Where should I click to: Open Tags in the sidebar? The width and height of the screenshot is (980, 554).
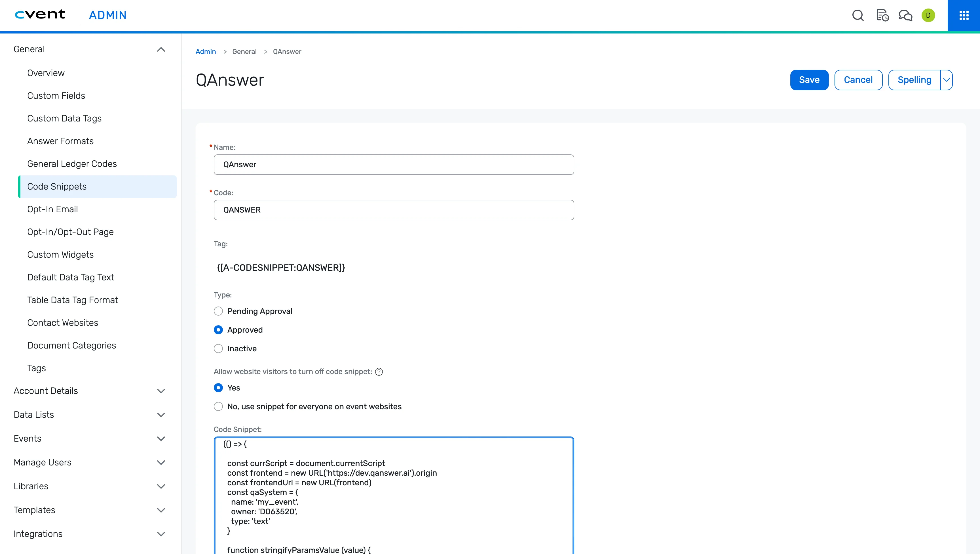[x=36, y=368]
